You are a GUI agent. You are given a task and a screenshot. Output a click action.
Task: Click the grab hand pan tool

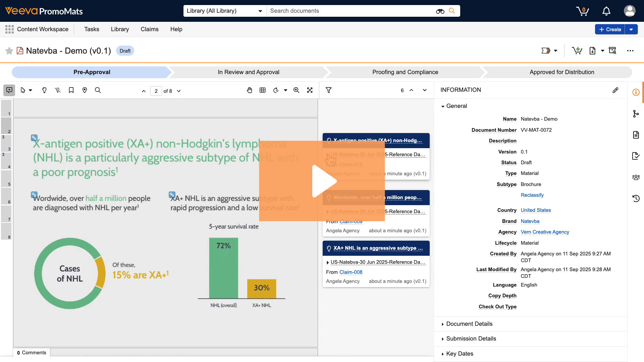coord(249,90)
